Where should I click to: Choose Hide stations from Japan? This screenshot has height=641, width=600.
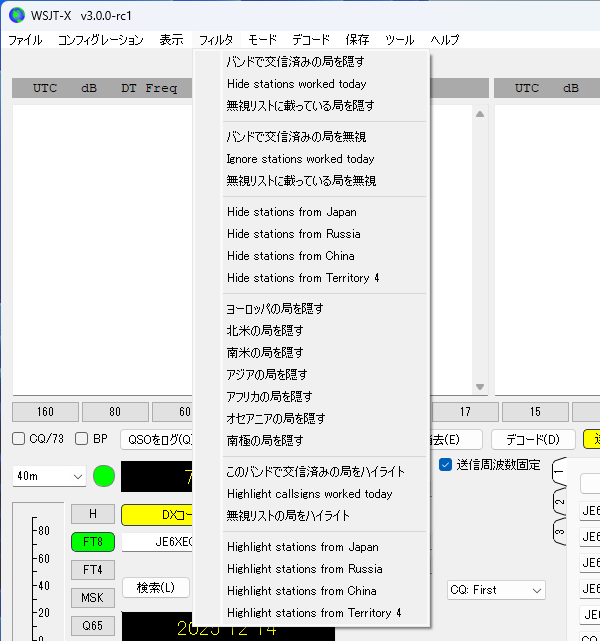[x=312, y=212]
